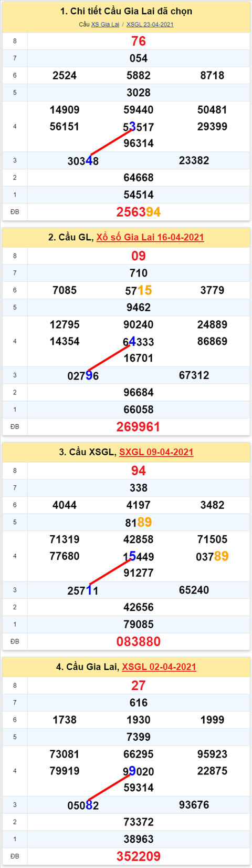Select the number 616

click(x=139, y=702)
